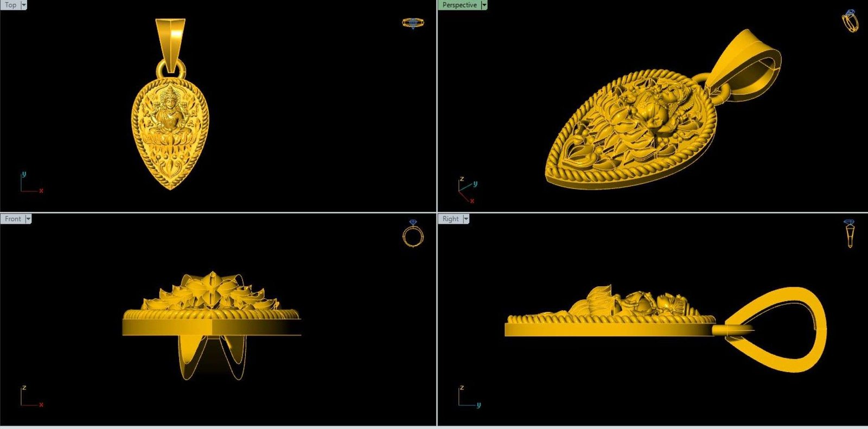Click the Right viewport title label

pos(450,219)
